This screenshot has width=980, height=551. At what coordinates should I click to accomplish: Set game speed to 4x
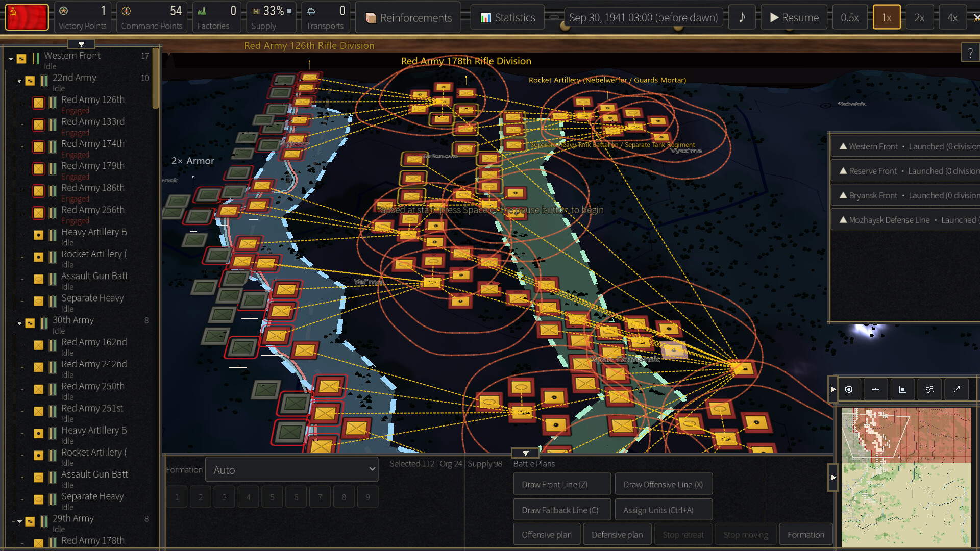point(952,17)
